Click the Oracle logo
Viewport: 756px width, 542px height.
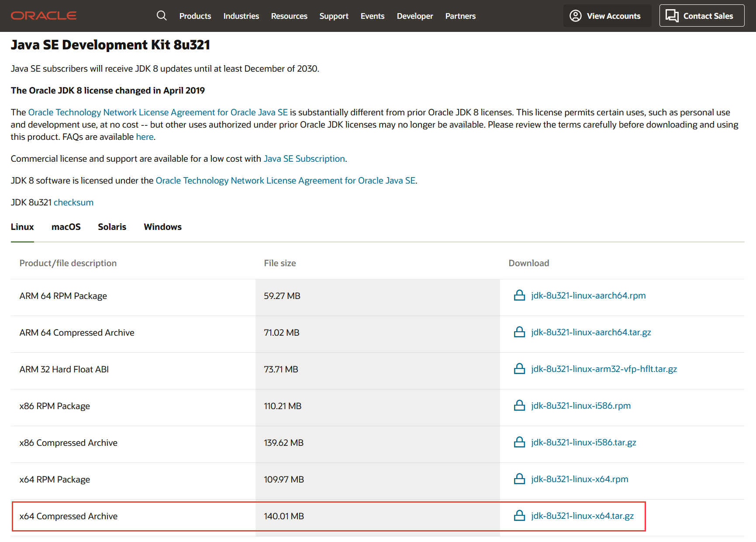(x=44, y=16)
